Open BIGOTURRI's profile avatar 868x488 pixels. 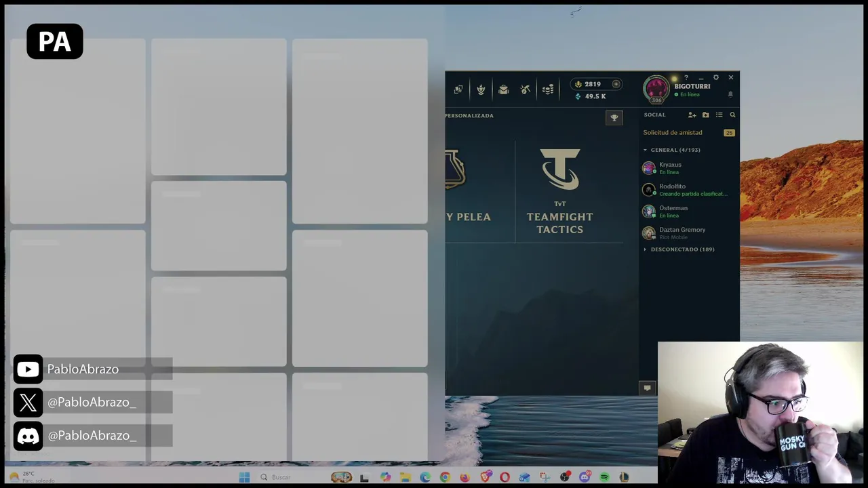coord(656,89)
